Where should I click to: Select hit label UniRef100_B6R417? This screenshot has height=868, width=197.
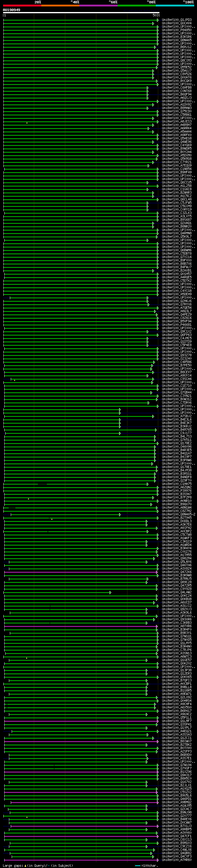point(177,711)
